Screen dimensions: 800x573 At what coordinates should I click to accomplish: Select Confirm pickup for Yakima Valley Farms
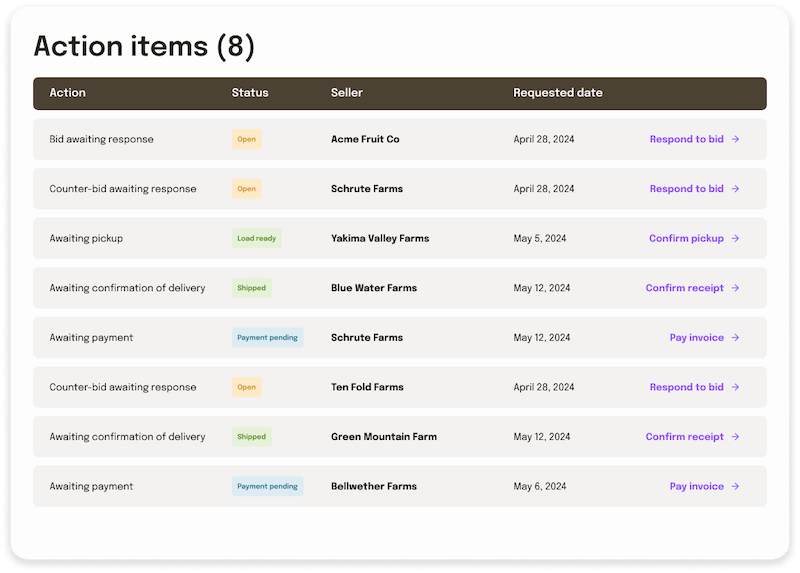coord(686,238)
